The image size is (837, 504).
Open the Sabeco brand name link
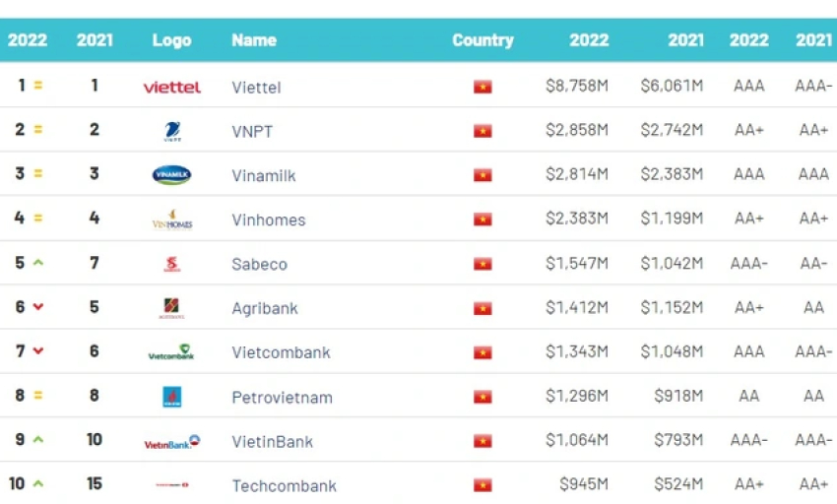259,264
